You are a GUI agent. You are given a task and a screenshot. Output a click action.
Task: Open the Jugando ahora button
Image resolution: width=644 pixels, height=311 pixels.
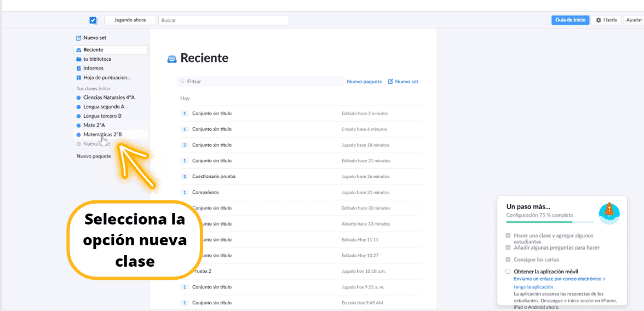click(x=130, y=20)
